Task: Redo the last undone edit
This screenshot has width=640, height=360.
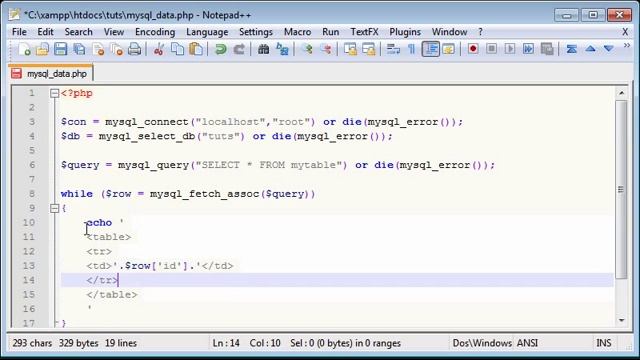Action: click(x=239, y=49)
